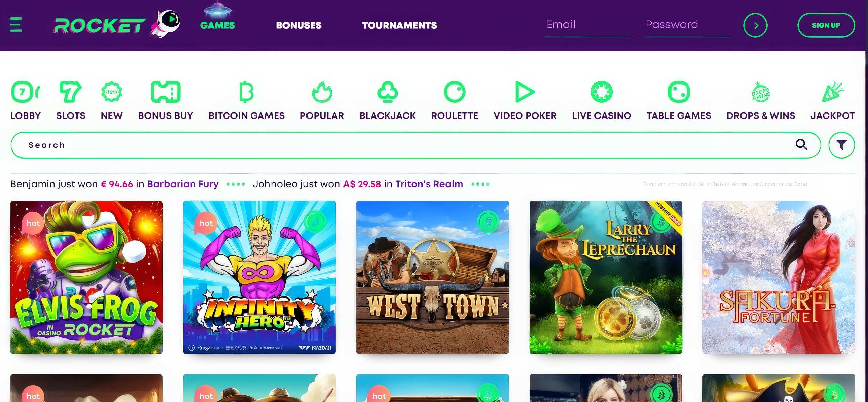Submit login with arrow button

tap(755, 25)
